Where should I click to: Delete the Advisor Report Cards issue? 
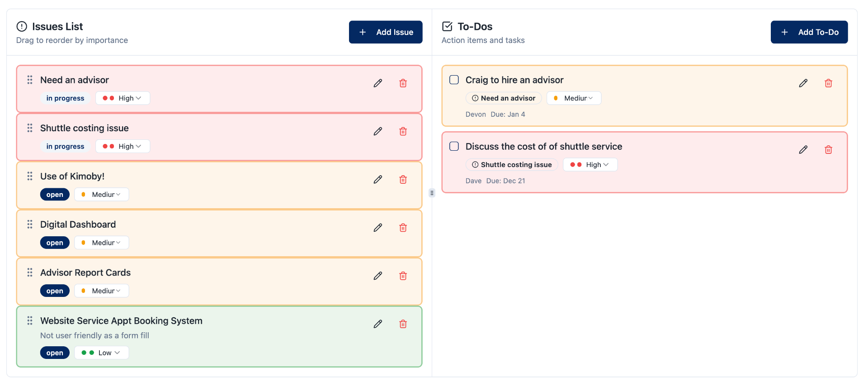[x=403, y=276]
